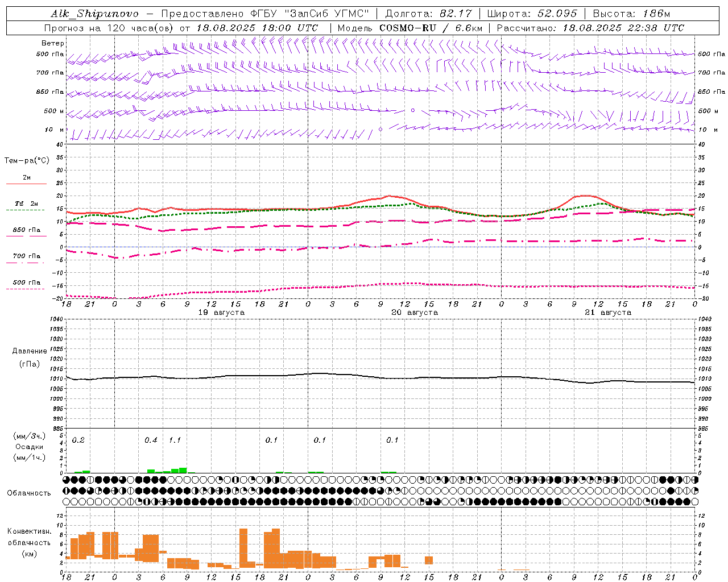Click the "20 августа" date label
Screen dimensions: 728x582
pos(415,313)
